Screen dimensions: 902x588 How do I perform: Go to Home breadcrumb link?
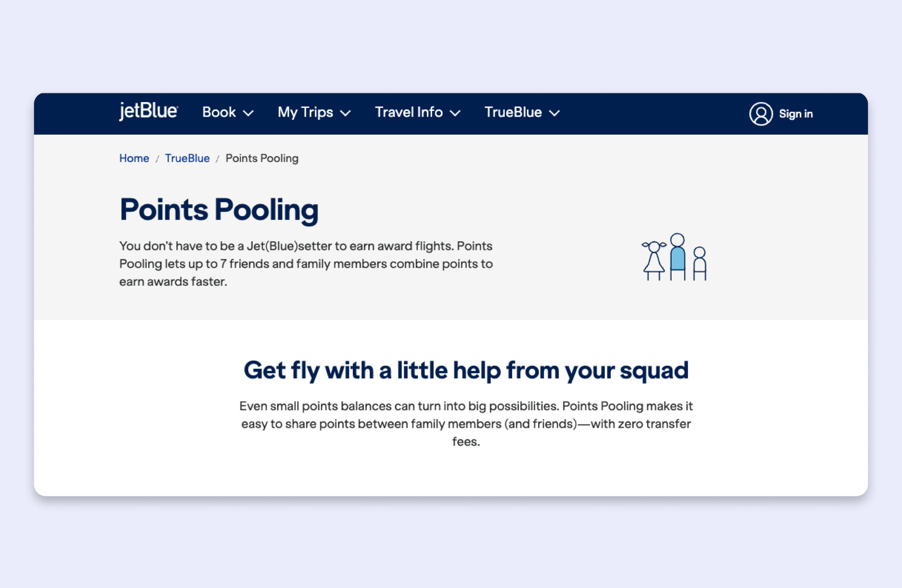pyautogui.click(x=134, y=158)
